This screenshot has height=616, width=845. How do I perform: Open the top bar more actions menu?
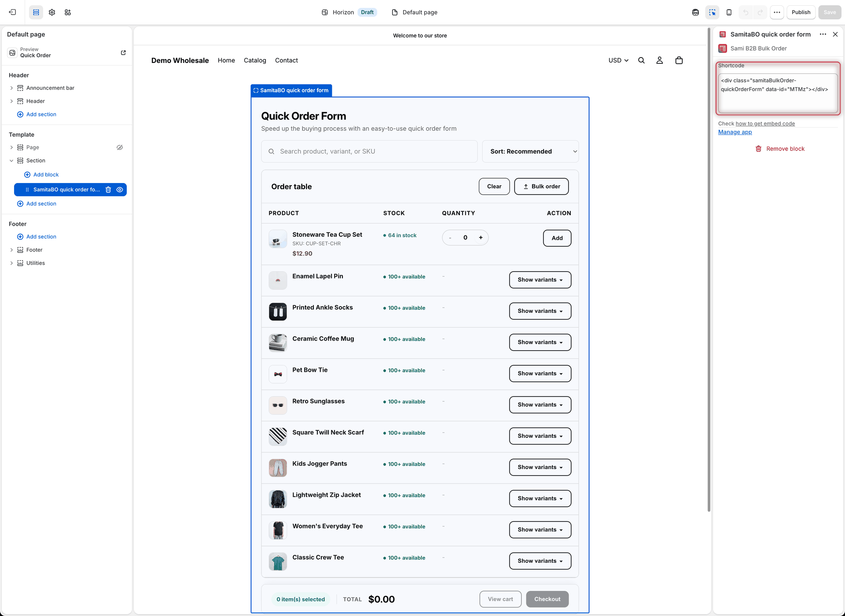[777, 12]
